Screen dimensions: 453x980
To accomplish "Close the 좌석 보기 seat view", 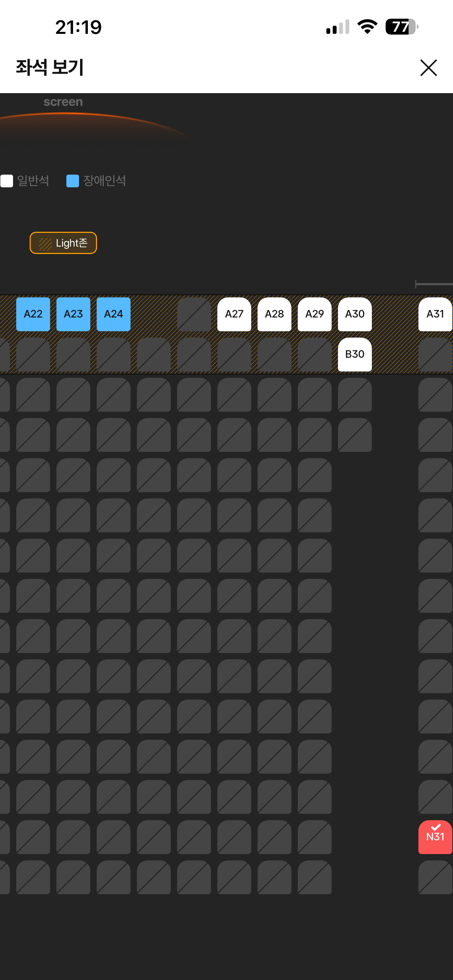I will (x=428, y=68).
